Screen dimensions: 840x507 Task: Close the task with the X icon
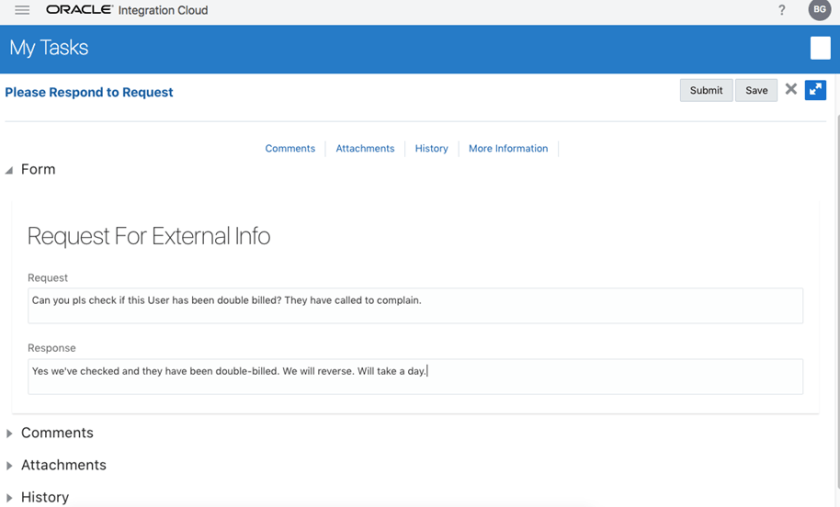point(791,89)
